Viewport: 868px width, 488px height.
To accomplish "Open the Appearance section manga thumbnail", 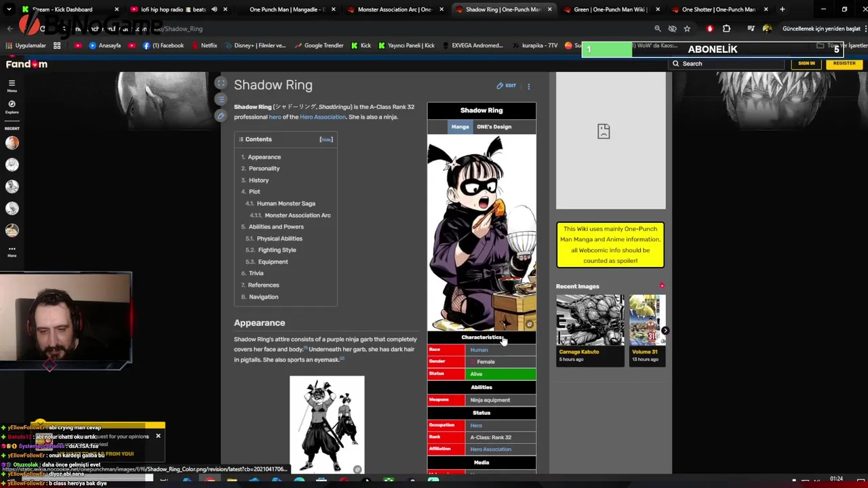I will coord(327,424).
